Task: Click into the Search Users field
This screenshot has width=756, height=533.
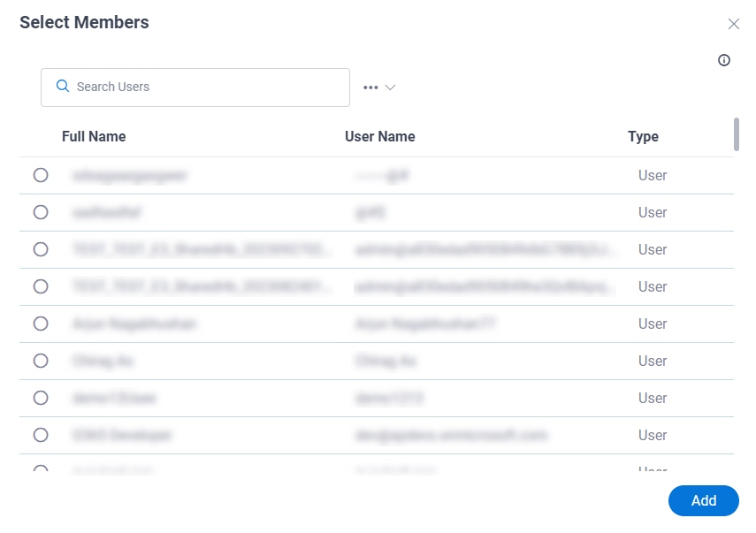Action: click(x=195, y=88)
